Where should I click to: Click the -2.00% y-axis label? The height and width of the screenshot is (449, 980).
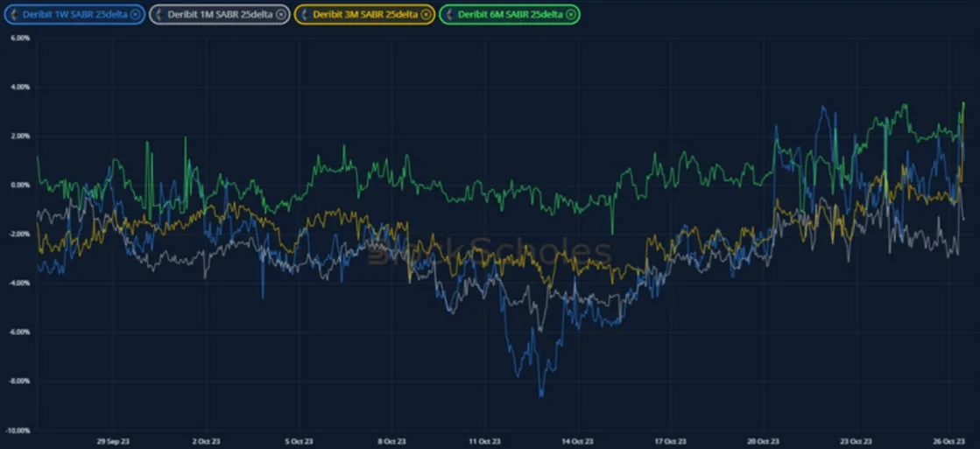[x=19, y=235]
